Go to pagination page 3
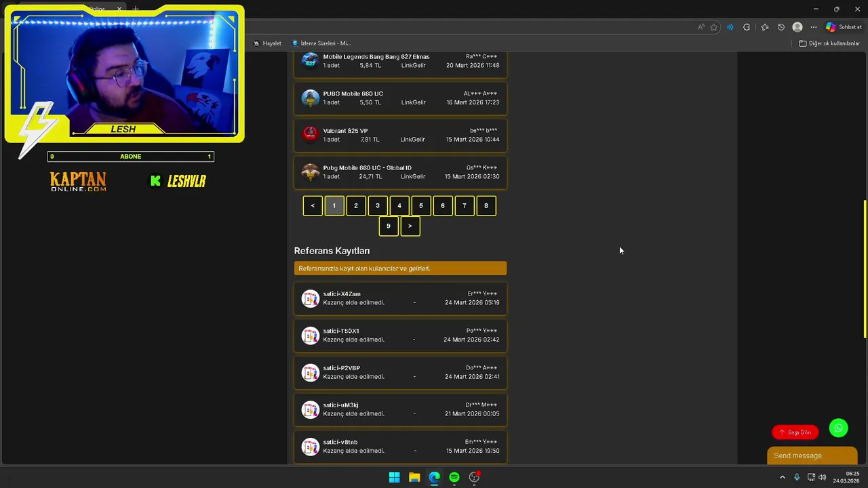The image size is (868, 488). pos(378,205)
